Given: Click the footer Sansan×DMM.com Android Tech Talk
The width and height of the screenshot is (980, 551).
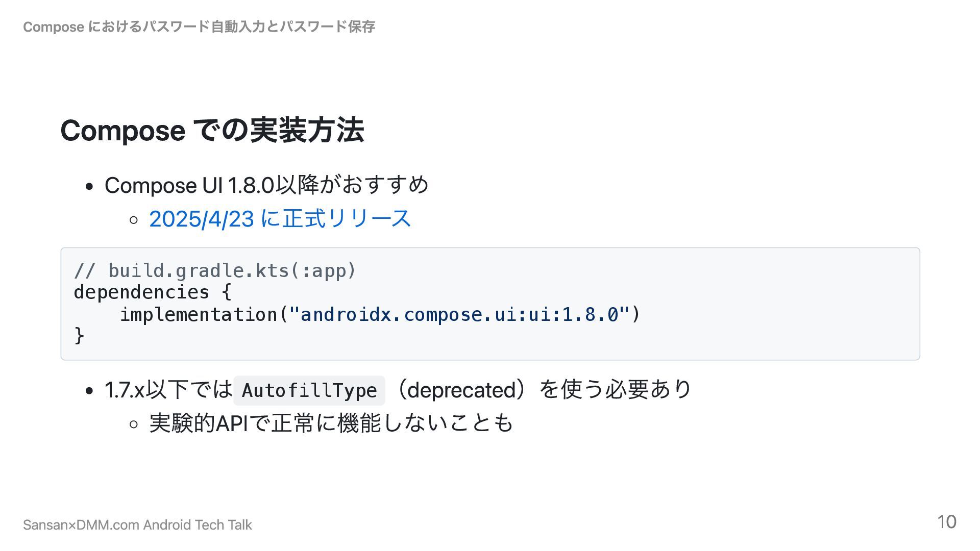Looking at the screenshot, I should 138,525.
